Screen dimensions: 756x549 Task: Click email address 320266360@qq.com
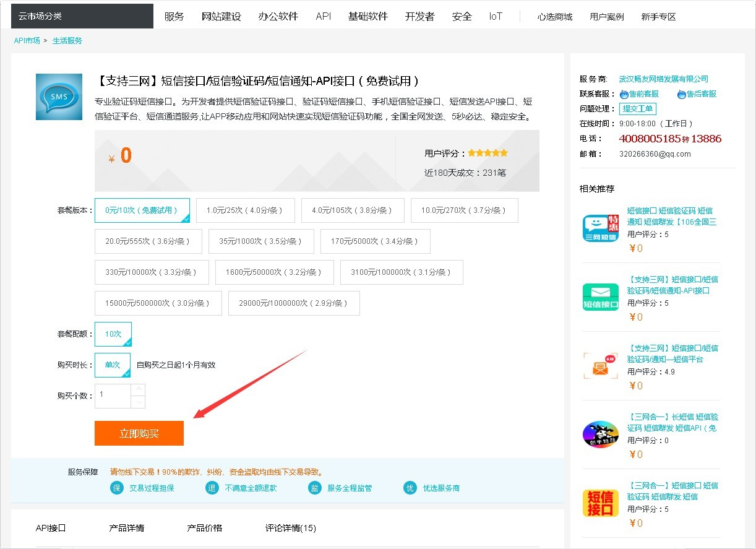click(655, 154)
